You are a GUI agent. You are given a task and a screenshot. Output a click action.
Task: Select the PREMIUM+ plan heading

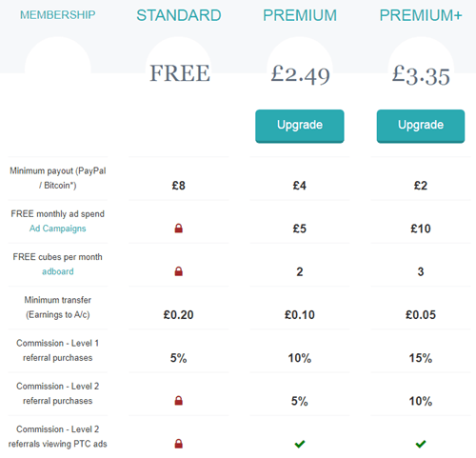(x=421, y=15)
